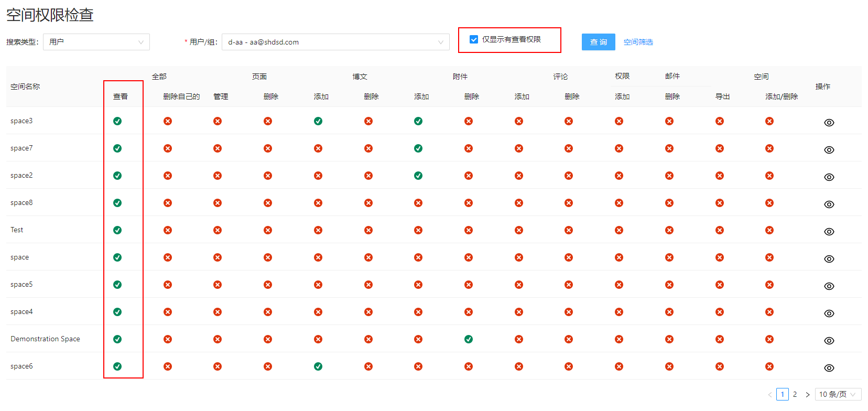Image resolution: width=868 pixels, height=411 pixels.
Task: Click the next page arrow
Action: 807,394
